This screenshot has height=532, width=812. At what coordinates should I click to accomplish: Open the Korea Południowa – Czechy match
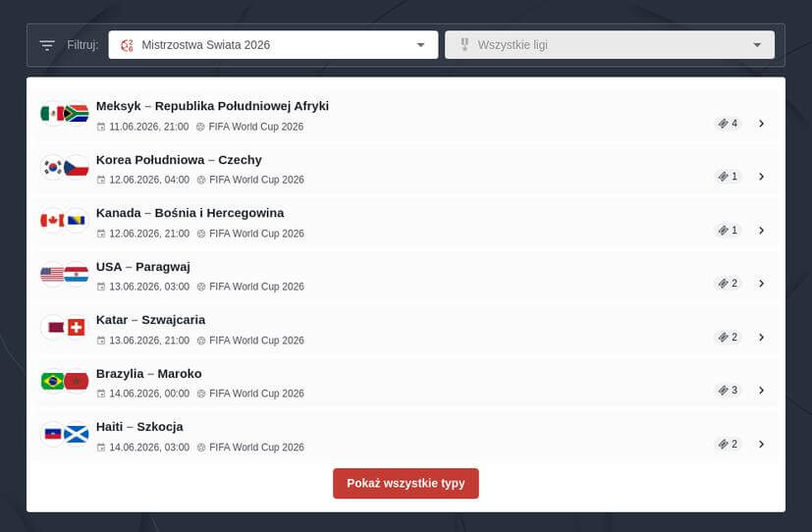coord(179,160)
